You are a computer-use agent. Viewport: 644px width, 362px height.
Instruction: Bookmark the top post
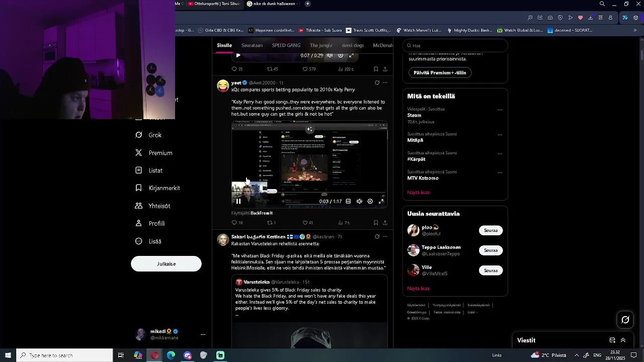pos(376,69)
